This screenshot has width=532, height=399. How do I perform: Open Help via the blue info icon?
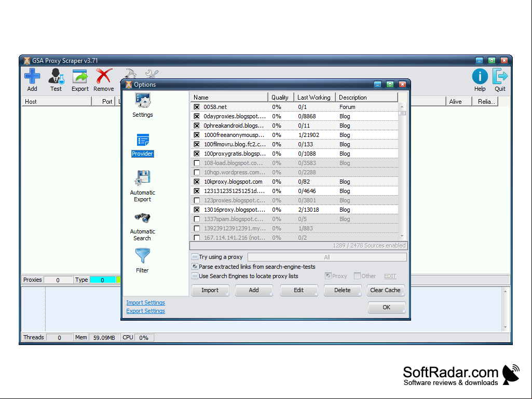(480, 76)
